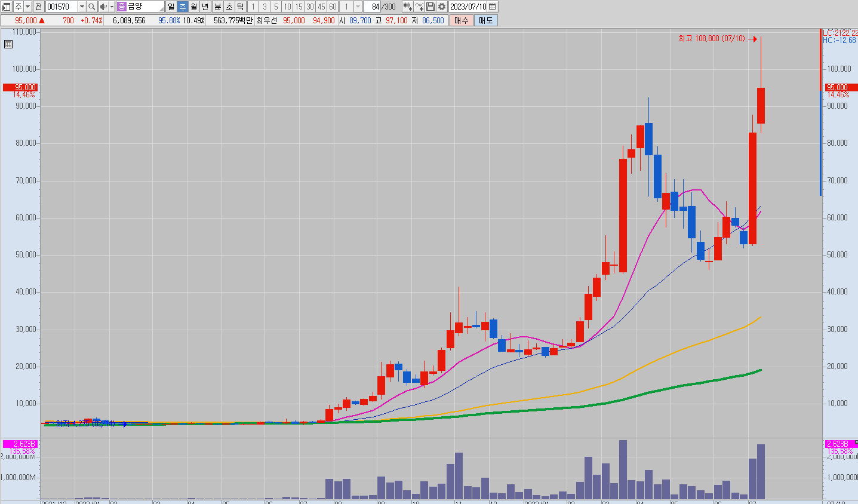The width and height of the screenshot is (858, 504).
Task: Click the speaker sound icon
Action: 103,7
